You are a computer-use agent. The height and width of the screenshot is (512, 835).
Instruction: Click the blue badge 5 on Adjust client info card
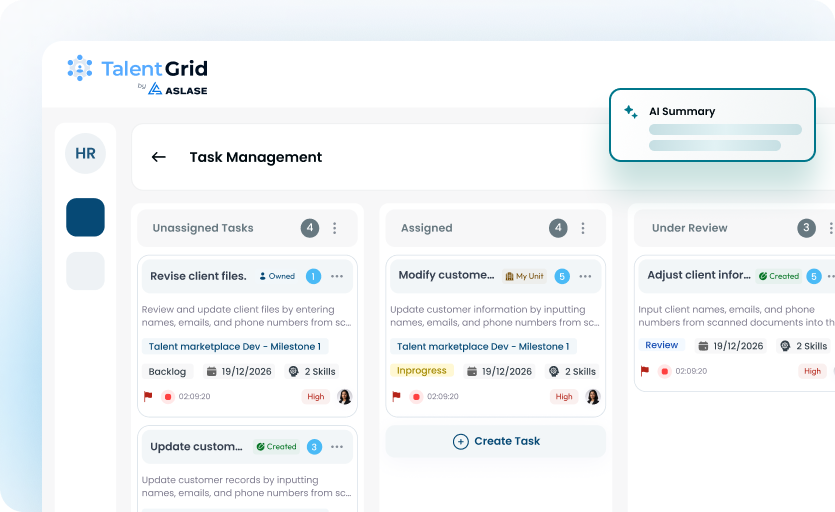[814, 276]
